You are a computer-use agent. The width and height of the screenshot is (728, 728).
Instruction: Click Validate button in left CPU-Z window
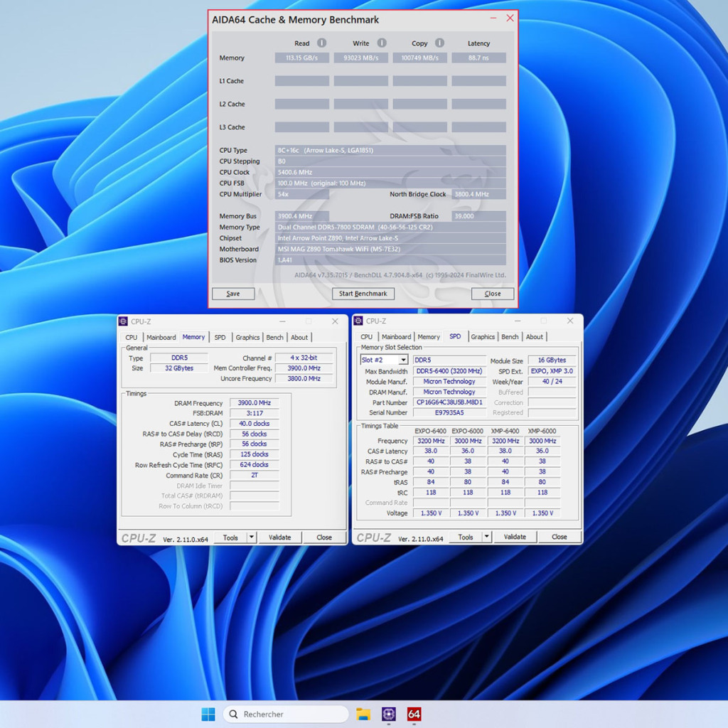(280, 537)
